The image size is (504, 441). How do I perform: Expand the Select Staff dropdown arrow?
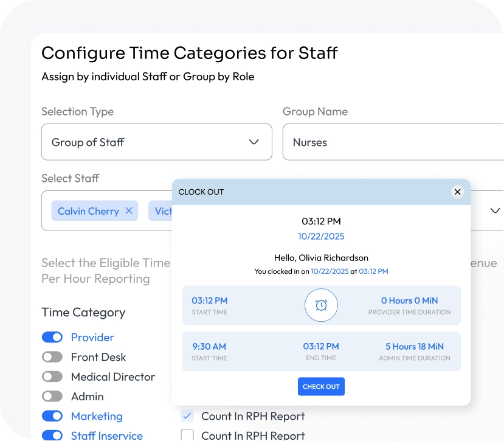tap(495, 210)
